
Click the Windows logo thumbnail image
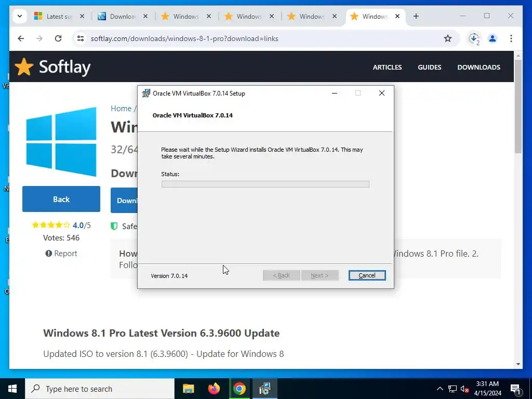61,142
